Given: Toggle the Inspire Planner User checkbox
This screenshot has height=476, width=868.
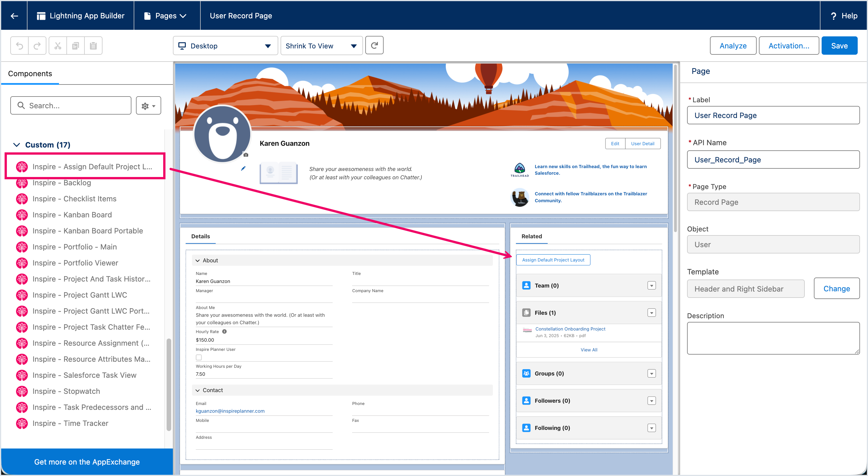Looking at the screenshot, I should tap(199, 357).
